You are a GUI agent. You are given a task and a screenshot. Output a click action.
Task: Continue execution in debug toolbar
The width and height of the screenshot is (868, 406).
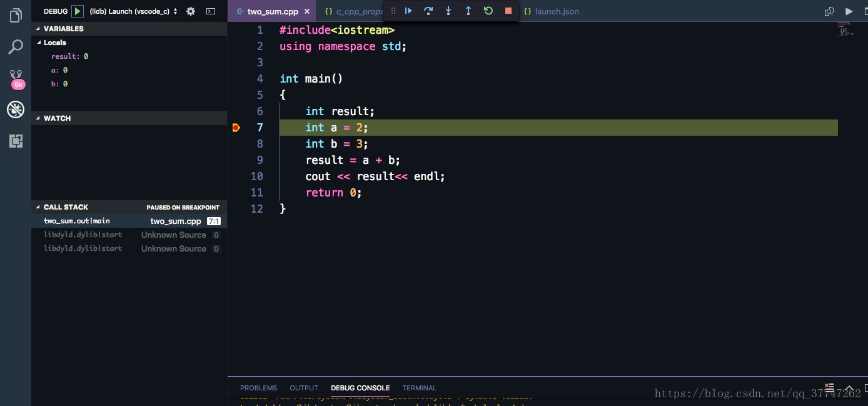click(408, 11)
